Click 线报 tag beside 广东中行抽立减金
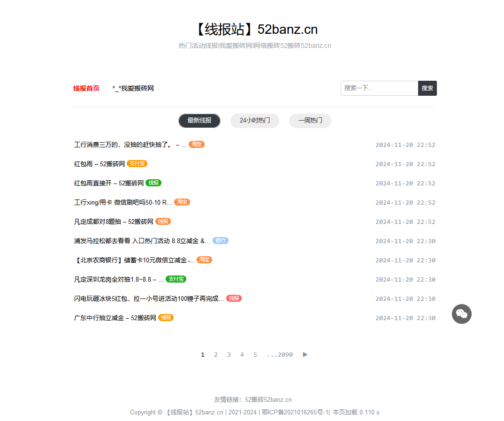 click(x=166, y=318)
